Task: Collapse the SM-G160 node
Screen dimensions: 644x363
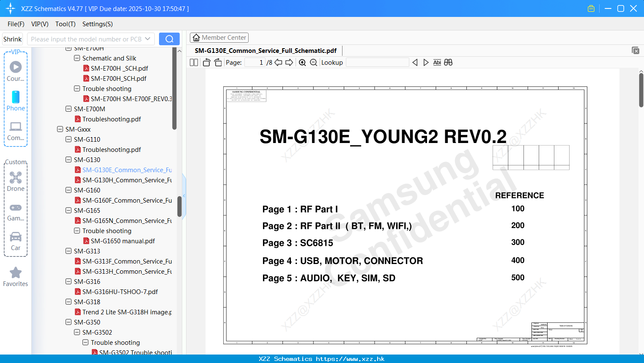Action: [x=69, y=190]
